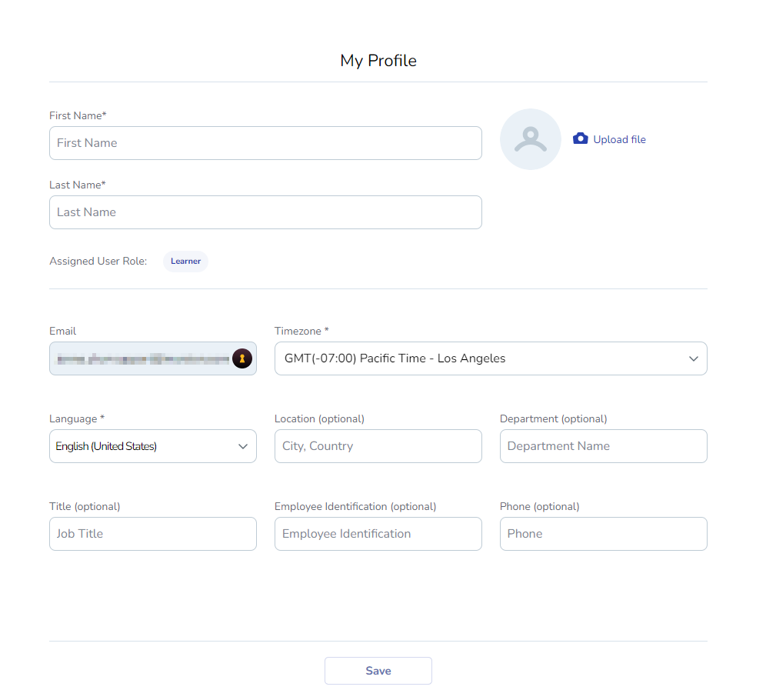Click the Department Name field

tap(603, 446)
